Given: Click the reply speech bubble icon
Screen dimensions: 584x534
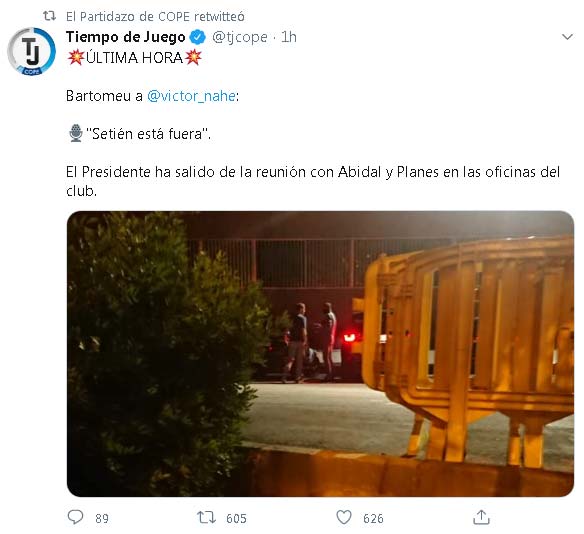Looking at the screenshot, I should (75, 517).
